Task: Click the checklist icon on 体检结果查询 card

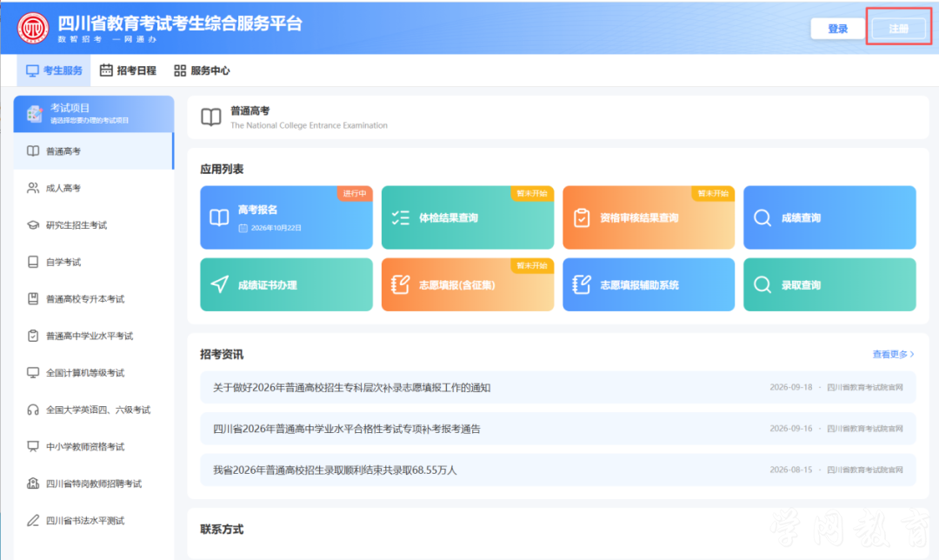Action: tap(400, 217)
